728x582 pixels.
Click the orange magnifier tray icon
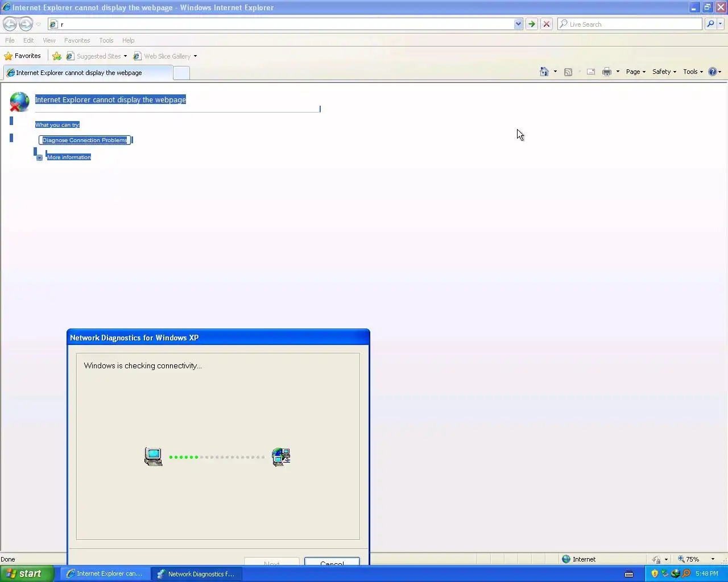[686, 573]
